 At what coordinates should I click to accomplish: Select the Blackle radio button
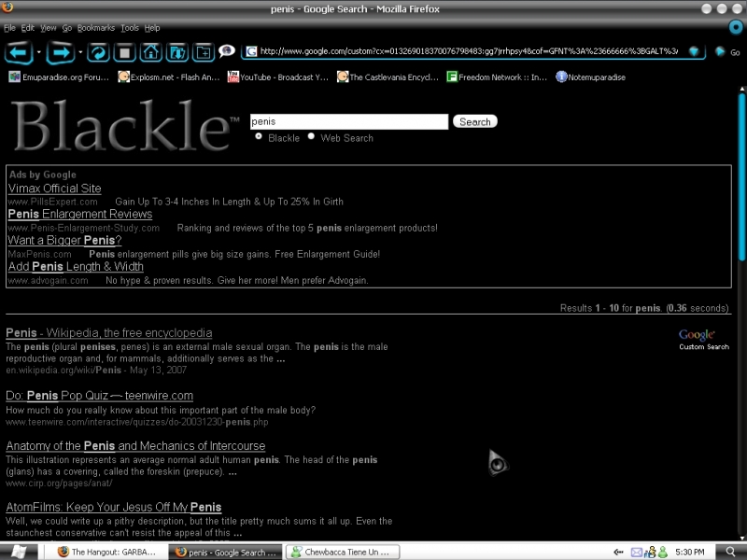pyautogui.click(x=259, y=136)
